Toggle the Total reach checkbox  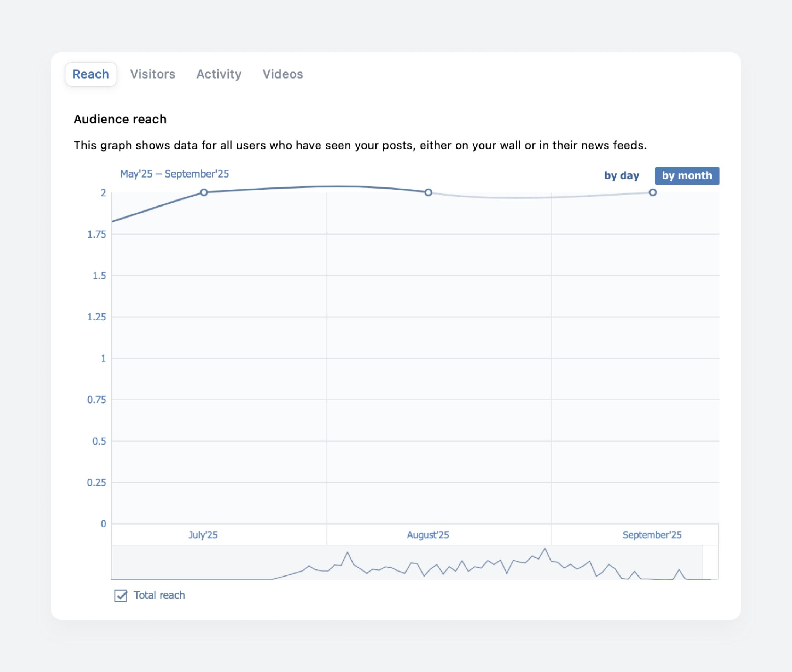(121, 596)
